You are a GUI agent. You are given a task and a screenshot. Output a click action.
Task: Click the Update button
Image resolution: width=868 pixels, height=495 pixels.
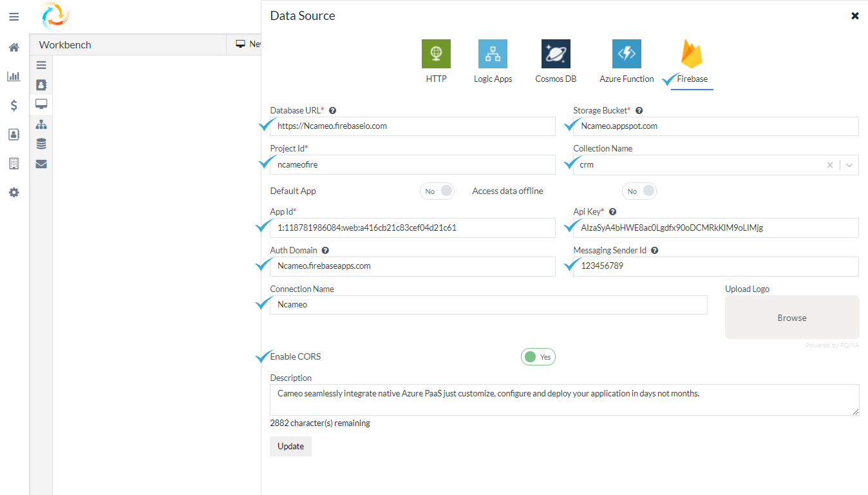click(290, 446)
